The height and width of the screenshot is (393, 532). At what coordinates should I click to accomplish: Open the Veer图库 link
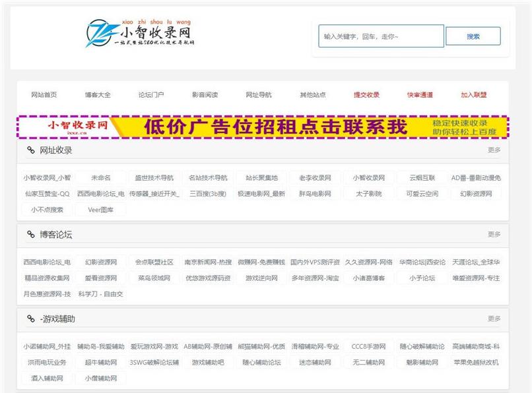(100, 210)
